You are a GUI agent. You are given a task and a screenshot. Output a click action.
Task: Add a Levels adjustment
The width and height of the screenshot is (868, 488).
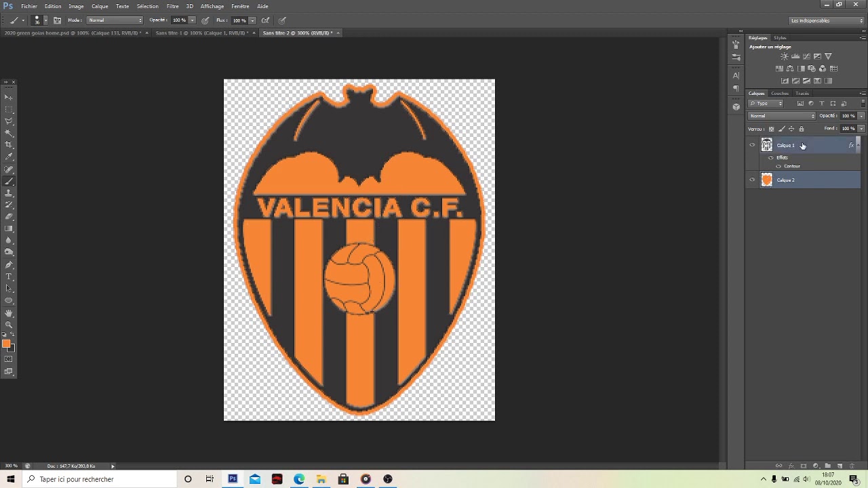(x=795, y=56)
